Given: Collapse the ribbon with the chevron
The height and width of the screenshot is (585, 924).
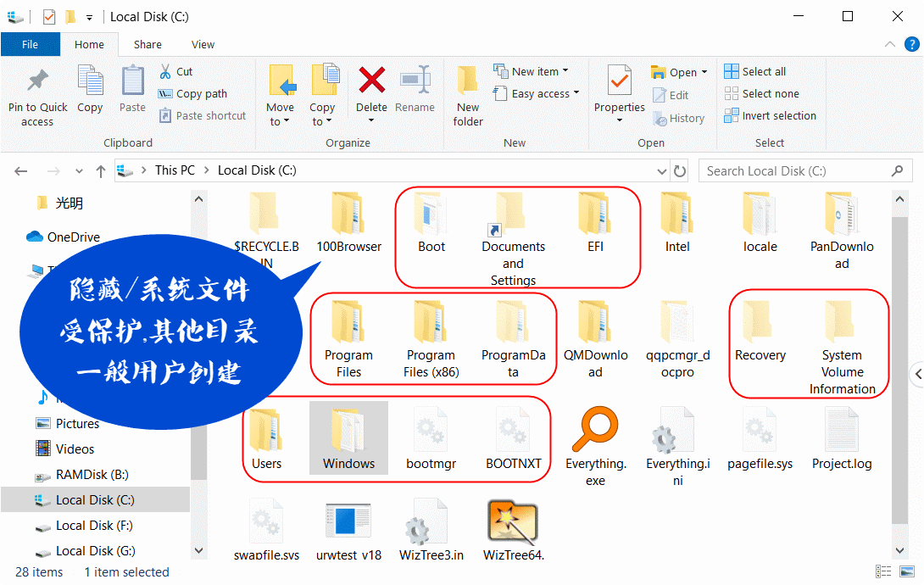Looking at the screenshot, I should (890, 44).
